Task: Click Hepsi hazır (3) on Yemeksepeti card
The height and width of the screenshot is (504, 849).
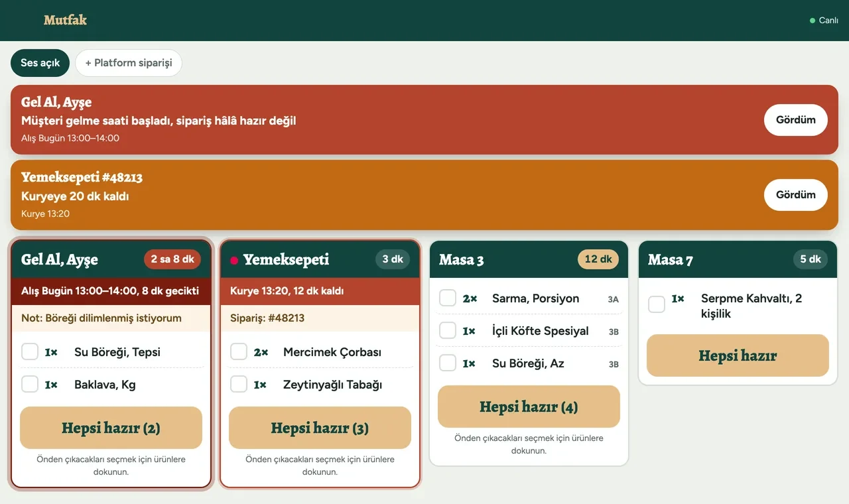Action: coord(320,428)
